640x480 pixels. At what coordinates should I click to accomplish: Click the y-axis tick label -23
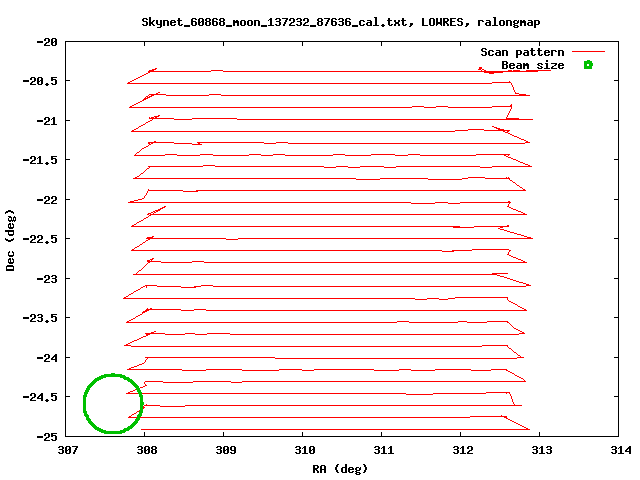click(47, 279)
